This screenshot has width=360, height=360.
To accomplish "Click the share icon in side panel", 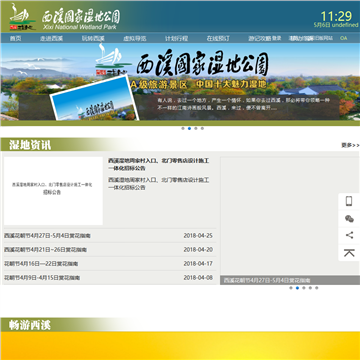I will pos(349,235).
